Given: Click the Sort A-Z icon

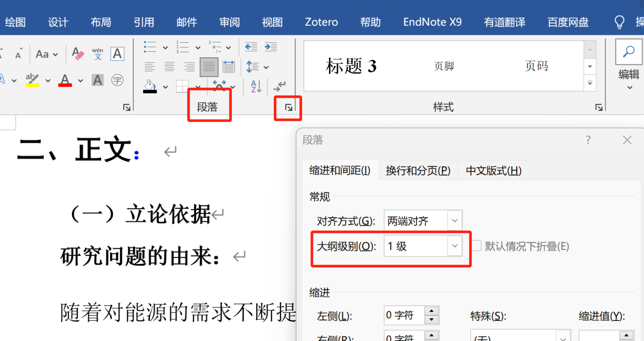Looking at the screenshot, I should 256,86.
